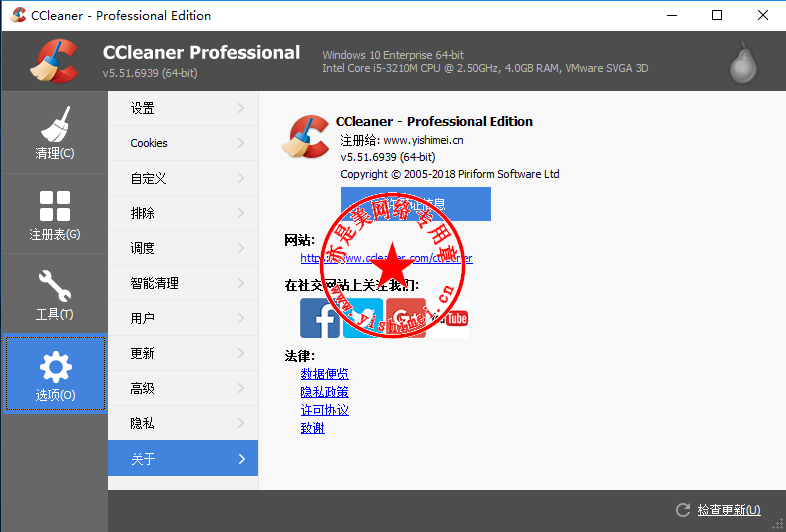Click the 注册给: www.yishimei.cn text
This screenshot has height=532, width=786.
point(402,140)
